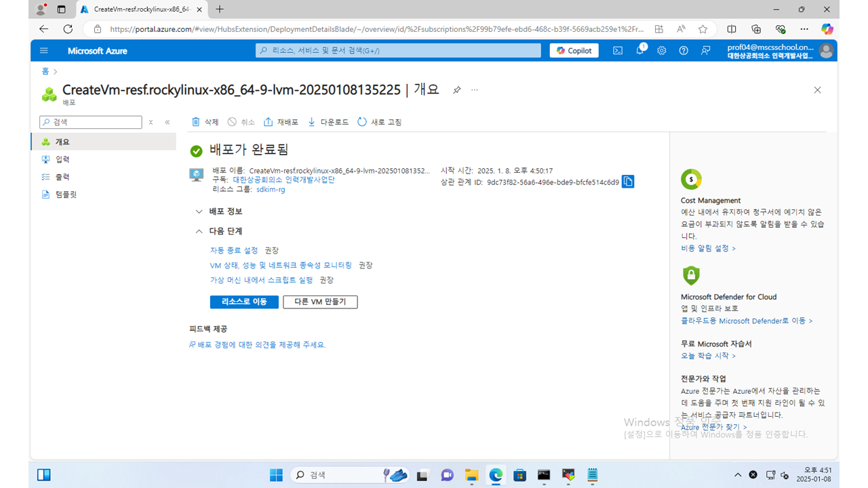Add page to browser favorites
The height and width of the screenshot is (488, 868).
click(x=703, y=29)
